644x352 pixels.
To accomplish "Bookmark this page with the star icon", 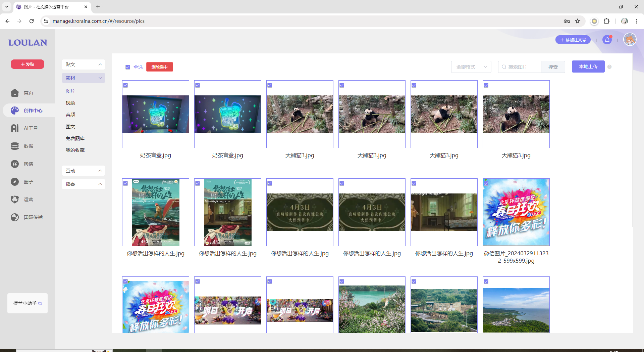I will [x=578, y=21].
